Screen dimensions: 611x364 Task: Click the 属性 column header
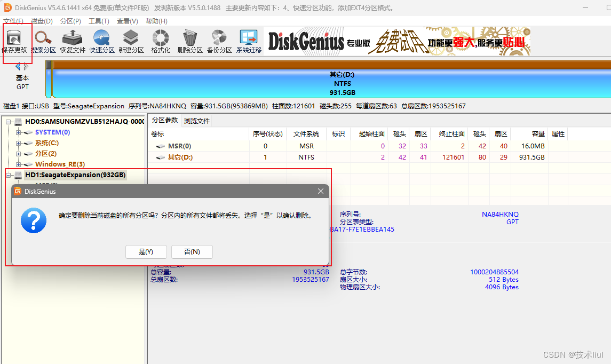[x=558, y=133]
